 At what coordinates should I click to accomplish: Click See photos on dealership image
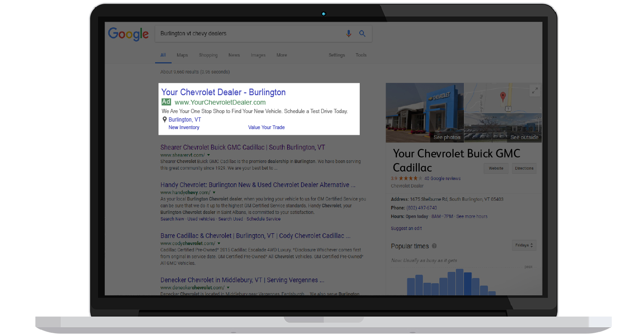click(447, 138)
